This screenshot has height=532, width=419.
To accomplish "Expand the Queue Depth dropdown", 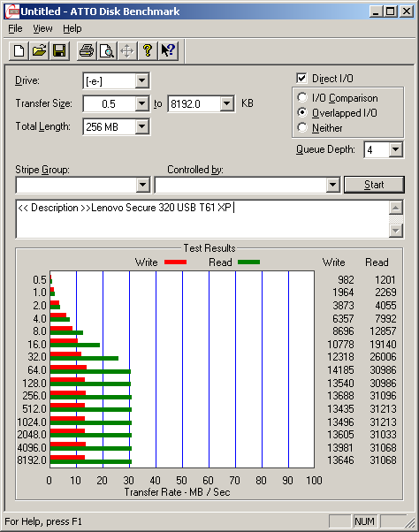I will click(x=396, y=149).
